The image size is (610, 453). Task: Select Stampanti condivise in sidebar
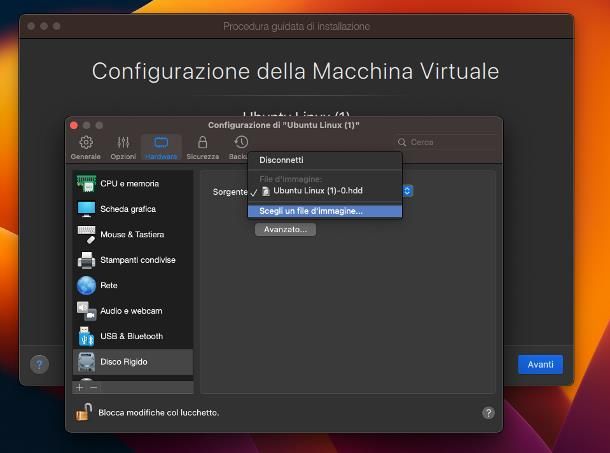point(133,260)
